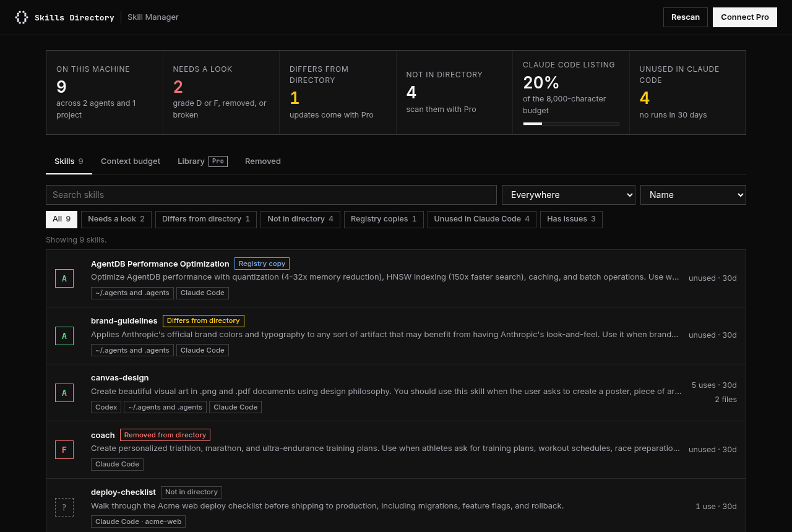792x532 pixels.
Task: Click the Showing 9 skills text
Action: (x=76, y=240)
